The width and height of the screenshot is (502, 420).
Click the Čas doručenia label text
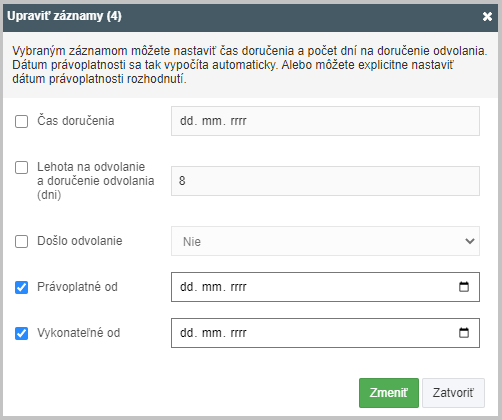pos(76,121)
